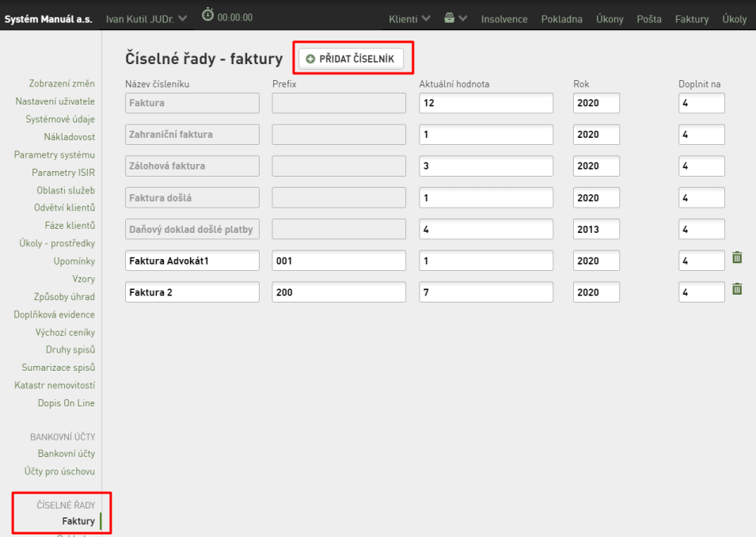Expand the Ivan Kutil JUDr. user dropdown

[x=146, y=19]
